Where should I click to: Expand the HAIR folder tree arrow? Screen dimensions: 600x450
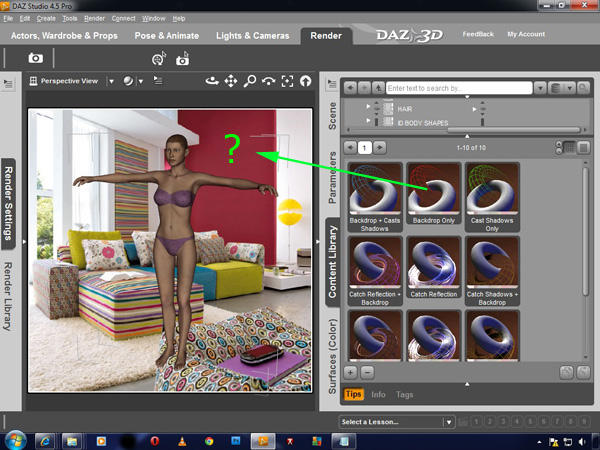(368, 106)
